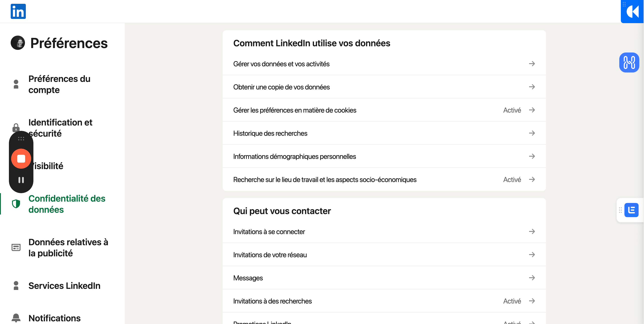Click Activé status for cookies preferences

tap(512, 110)
